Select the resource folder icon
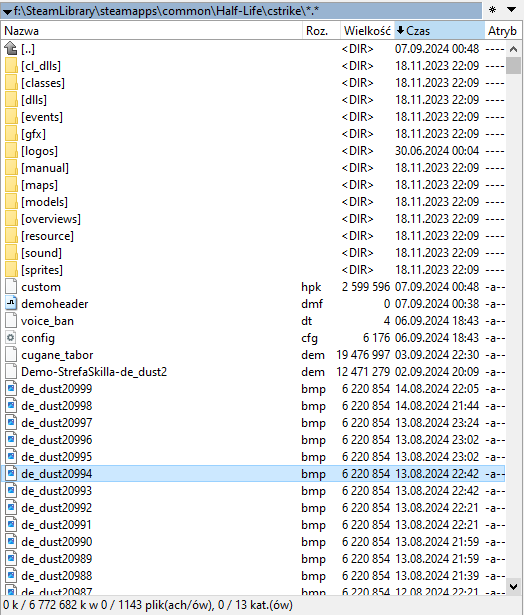Viewport: 524px width, 615px height. (11, 236)
